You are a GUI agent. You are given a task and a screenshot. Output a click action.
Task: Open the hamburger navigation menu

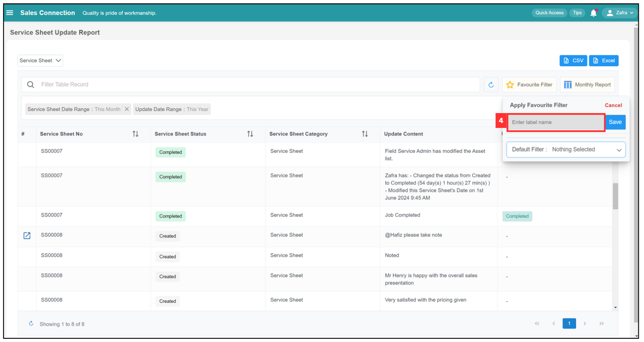[x=10, y=13]
